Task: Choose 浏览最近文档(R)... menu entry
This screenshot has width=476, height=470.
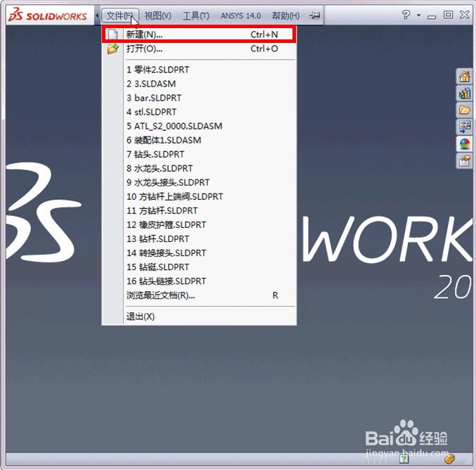Action: click(199, 296)
